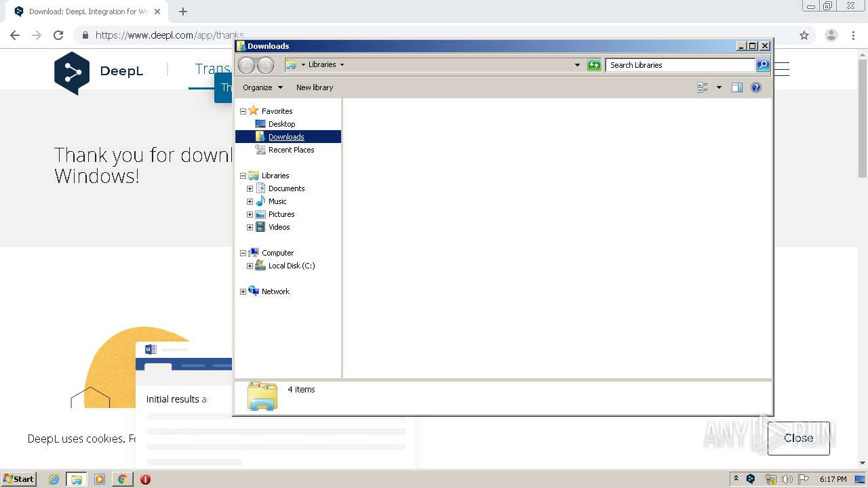Expand the Network tree node
This screenshot has height=488, width=868.
pyautogui.click(x=243, y=291)
